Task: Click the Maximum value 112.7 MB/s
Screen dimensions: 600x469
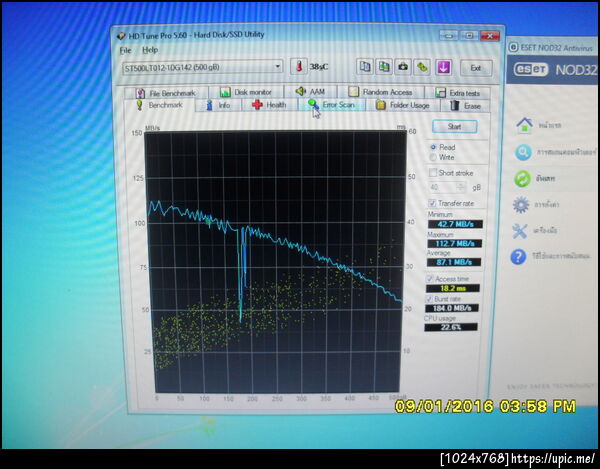Action: click(x=455, y=243)
